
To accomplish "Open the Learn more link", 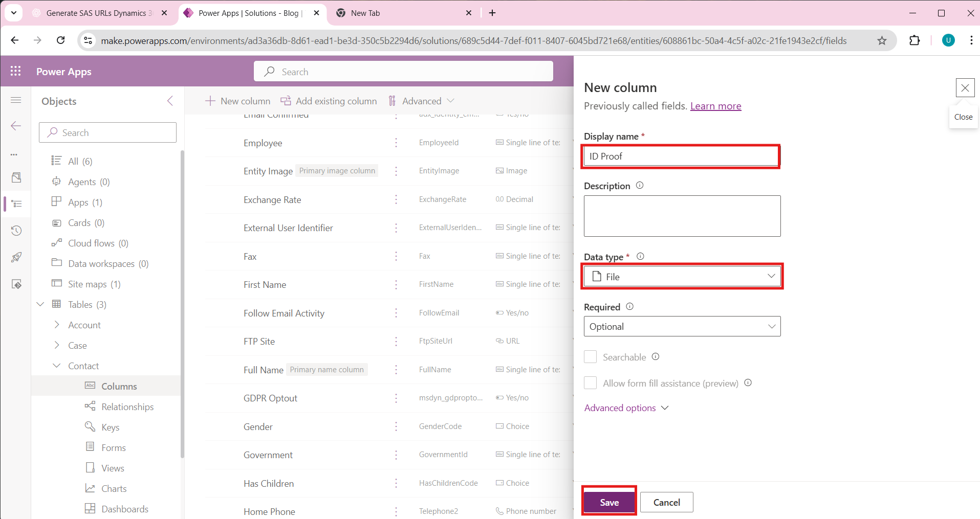I will 715,106.
